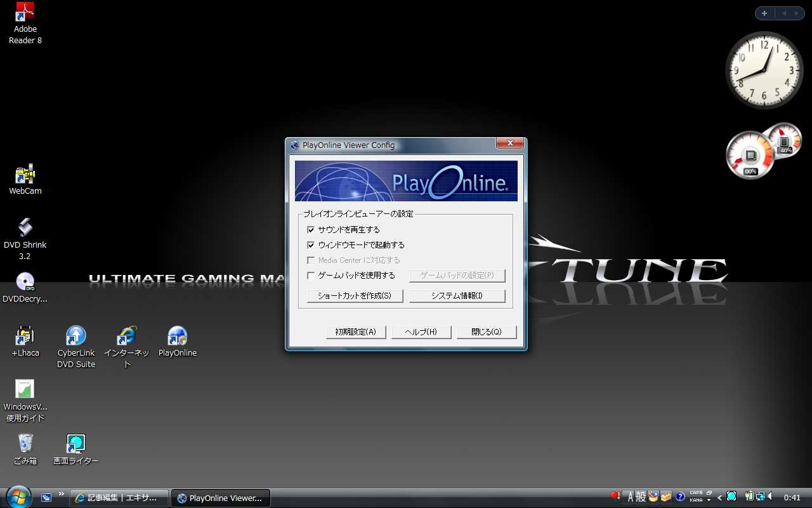
Task: Click the red alert tray icon
Action: point(615,496)
